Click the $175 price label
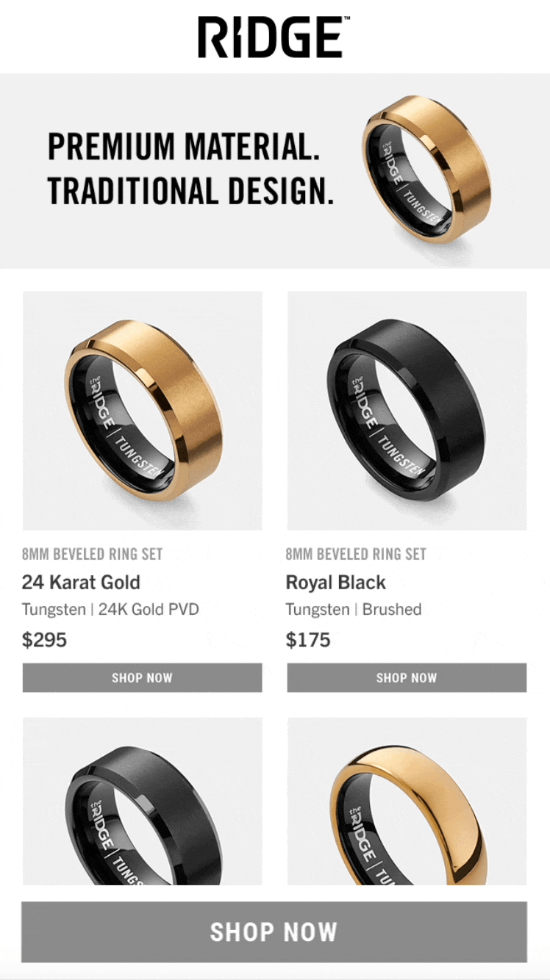 [308, 640]
